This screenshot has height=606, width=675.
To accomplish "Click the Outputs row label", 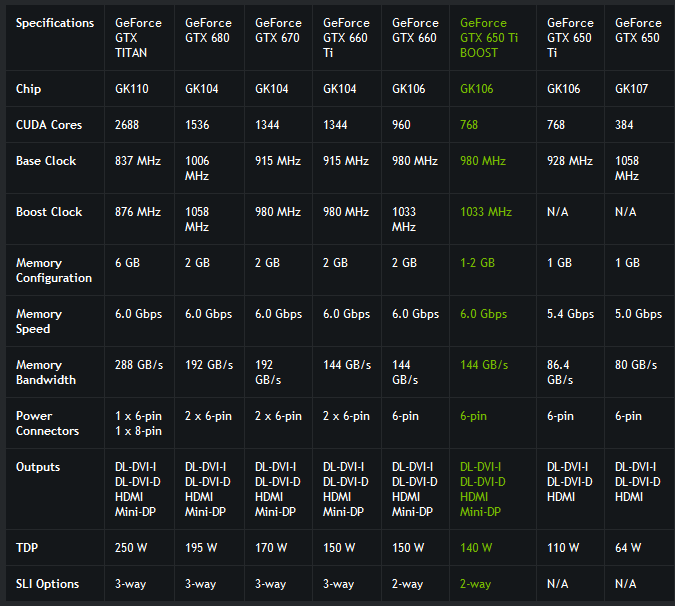I will [x=38, y=467].
